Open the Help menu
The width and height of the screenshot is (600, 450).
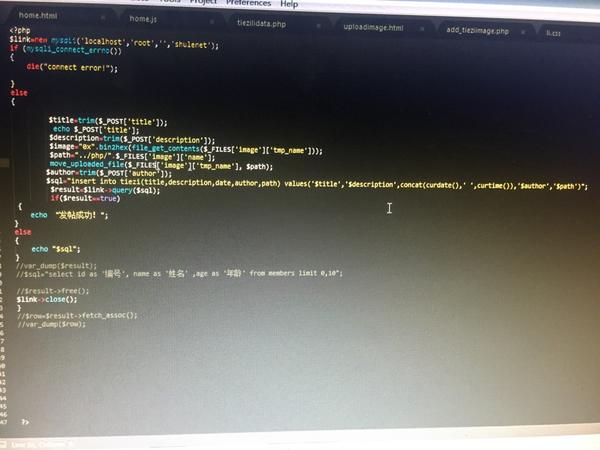[x=289, y=4]
